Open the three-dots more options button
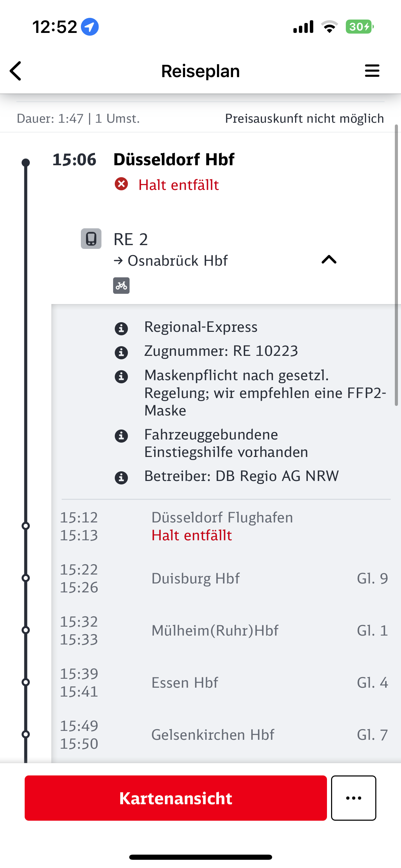Image resolution: width=401 pixels, height=868 pixels. tap(354, 798)
